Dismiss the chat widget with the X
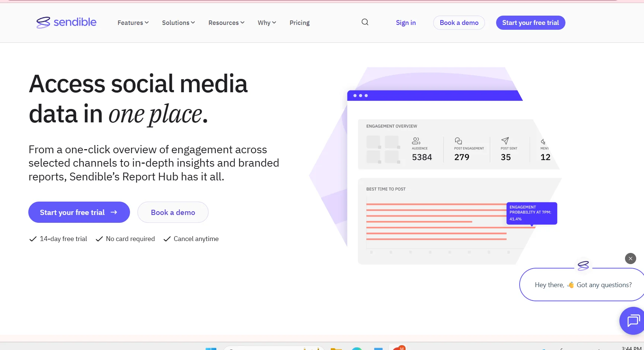644x350 pixels. coord(631,259)
